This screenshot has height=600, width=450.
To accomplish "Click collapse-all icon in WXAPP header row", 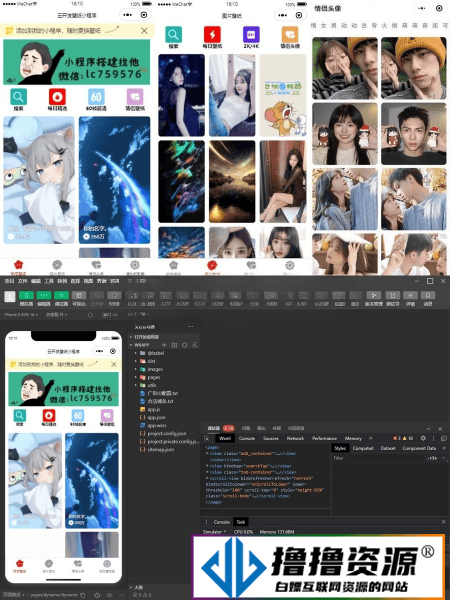I will click(195, 345).
